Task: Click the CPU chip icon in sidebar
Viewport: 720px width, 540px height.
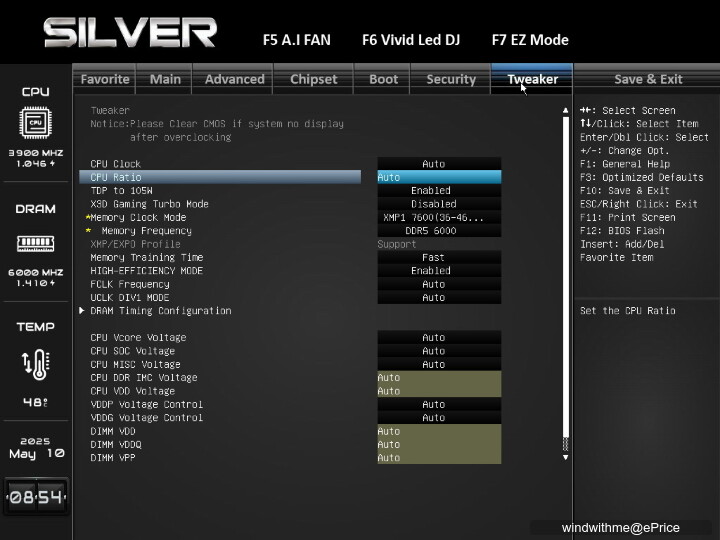Action: click(35, 123)
